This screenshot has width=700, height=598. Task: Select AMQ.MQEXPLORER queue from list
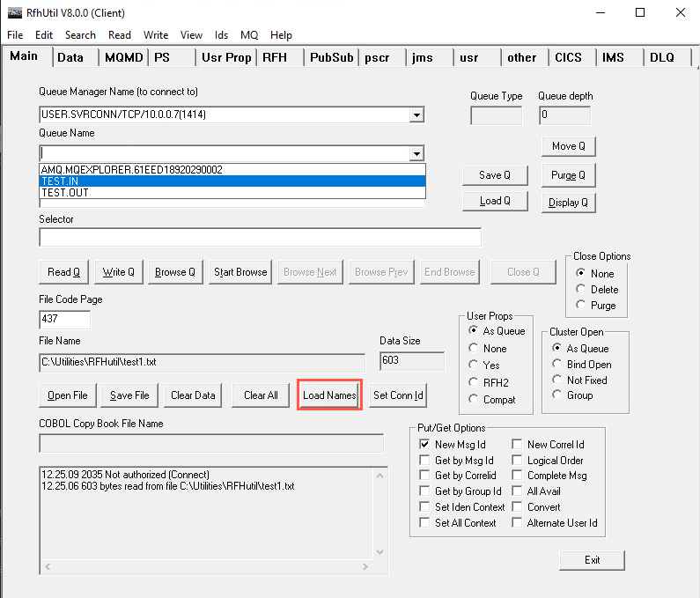[x=232, y=170]
